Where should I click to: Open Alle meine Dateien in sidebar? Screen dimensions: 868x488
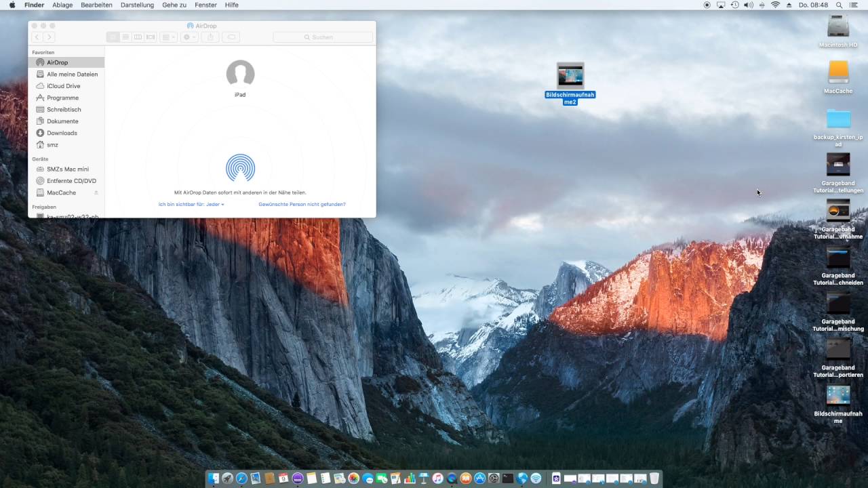click(x=66, y=74)
